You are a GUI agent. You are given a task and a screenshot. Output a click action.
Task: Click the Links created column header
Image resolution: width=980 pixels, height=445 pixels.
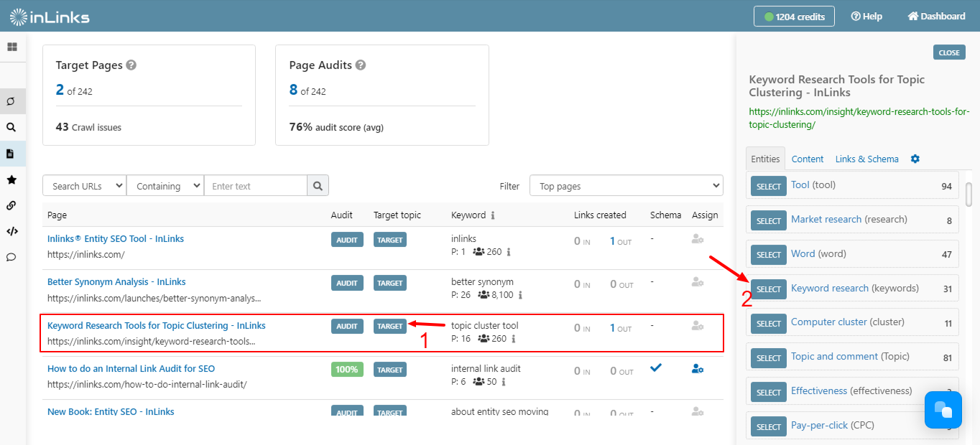(x=600, y=215)
